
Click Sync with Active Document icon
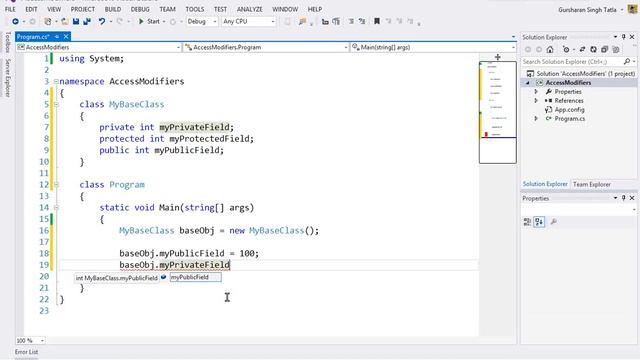(x=582, y=49)
